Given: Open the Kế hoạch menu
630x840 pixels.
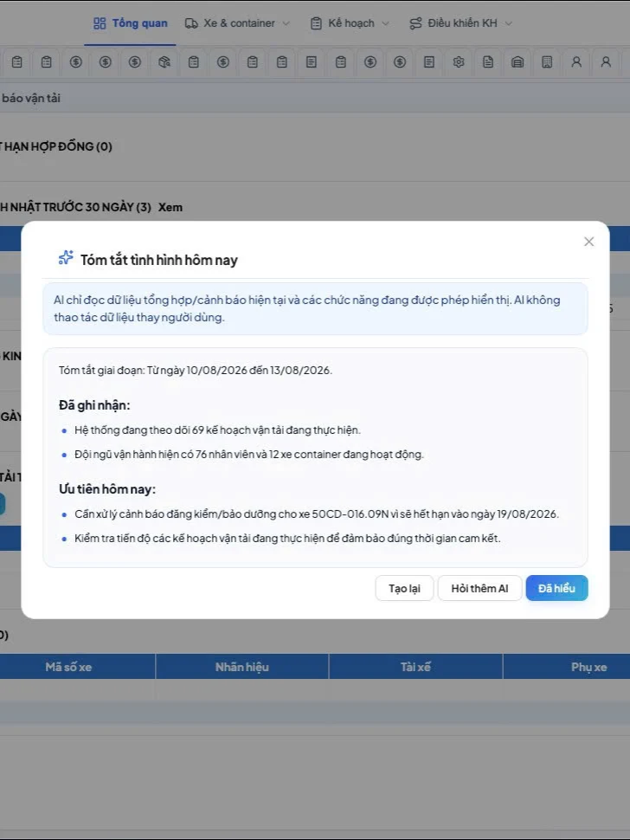Looking at the screenshot, I should tap(350, 23).
